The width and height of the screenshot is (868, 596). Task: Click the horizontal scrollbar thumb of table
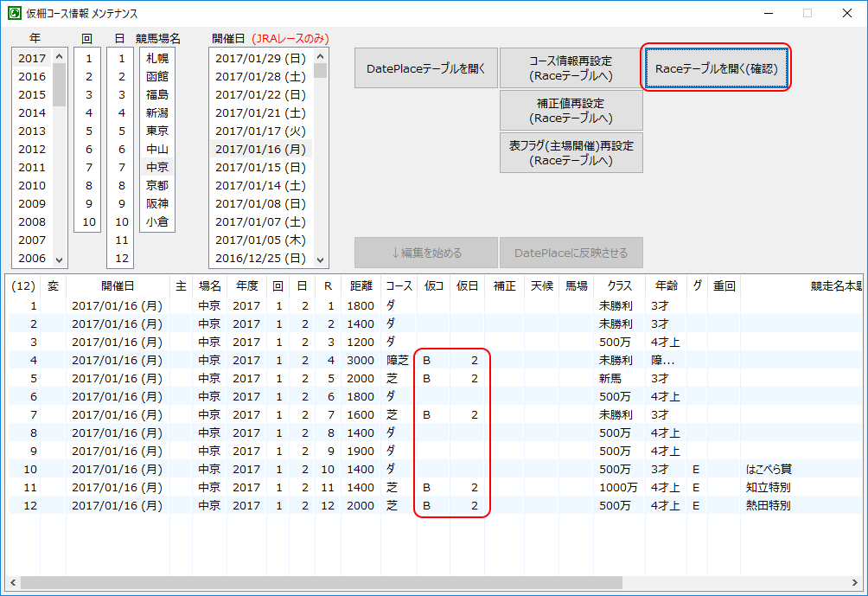(x=322, y=582)
